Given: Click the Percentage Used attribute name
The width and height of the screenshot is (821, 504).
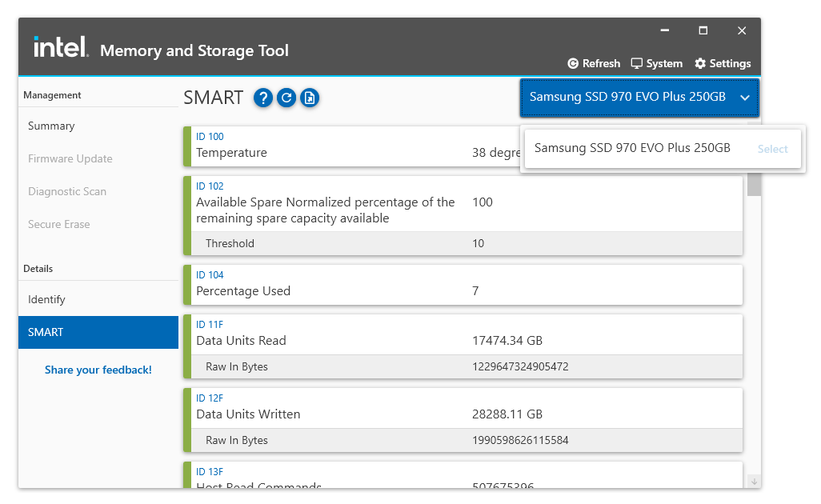Looking at the screenshot, I should (x=243, y=291).
